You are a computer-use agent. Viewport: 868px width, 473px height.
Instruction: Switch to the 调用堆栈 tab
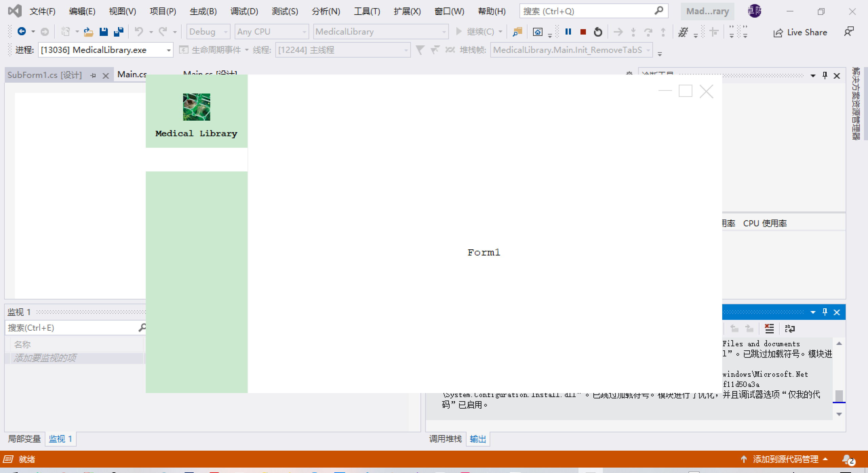pyautogui.click(x=446, y=439)
